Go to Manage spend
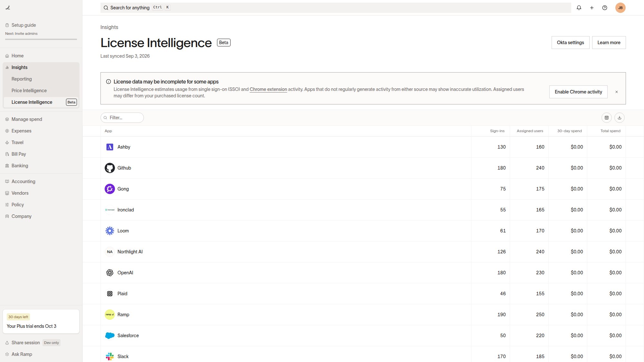Screen dimensions: 644x362 click(x=41, y=119)
